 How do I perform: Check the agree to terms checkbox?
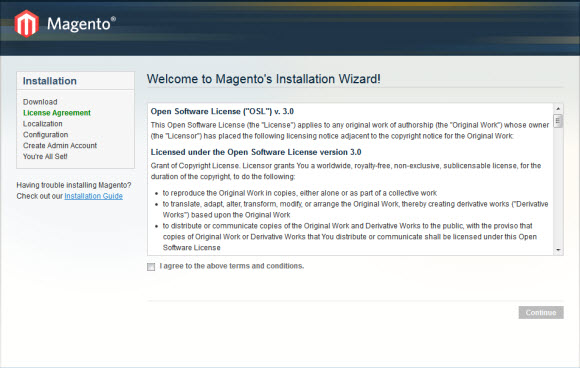click(151, 267)
